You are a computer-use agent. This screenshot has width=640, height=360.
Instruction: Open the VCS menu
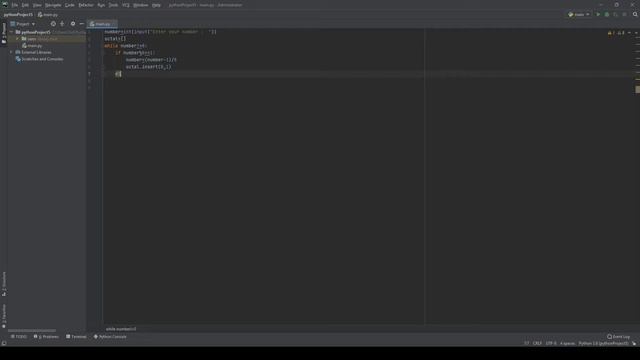click(126, 5)
